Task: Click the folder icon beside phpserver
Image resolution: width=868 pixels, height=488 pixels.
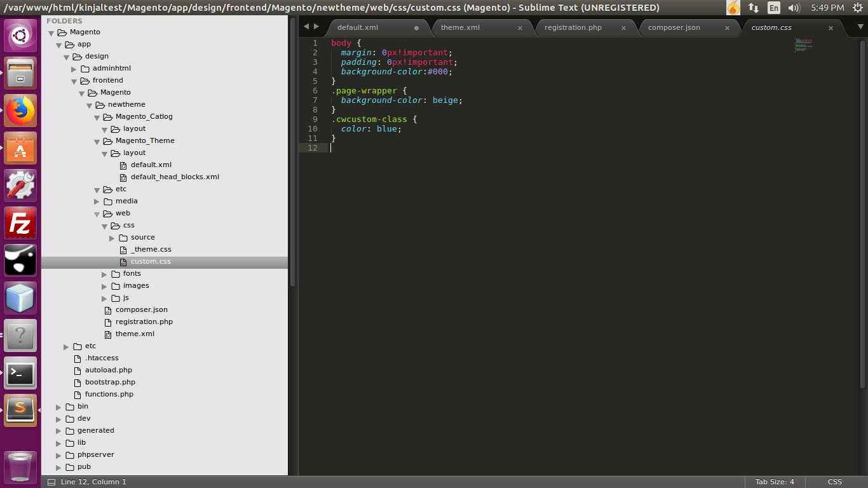Action: (x=70, y=455)
